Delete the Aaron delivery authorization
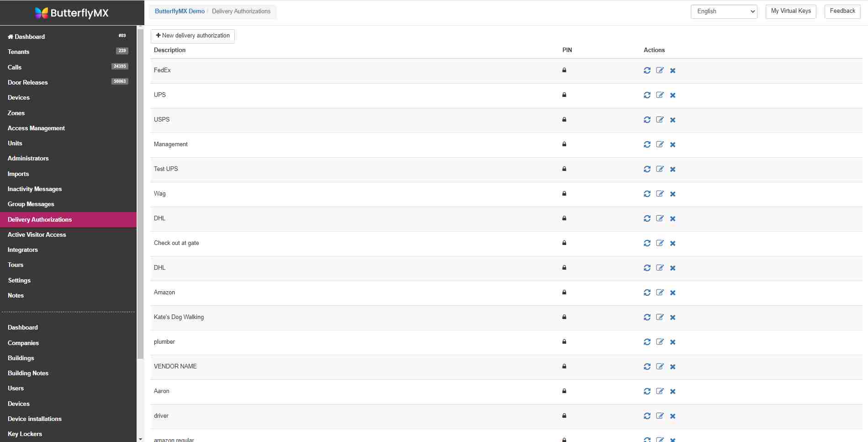Screen dimensions: 868x442 [672, 391]
